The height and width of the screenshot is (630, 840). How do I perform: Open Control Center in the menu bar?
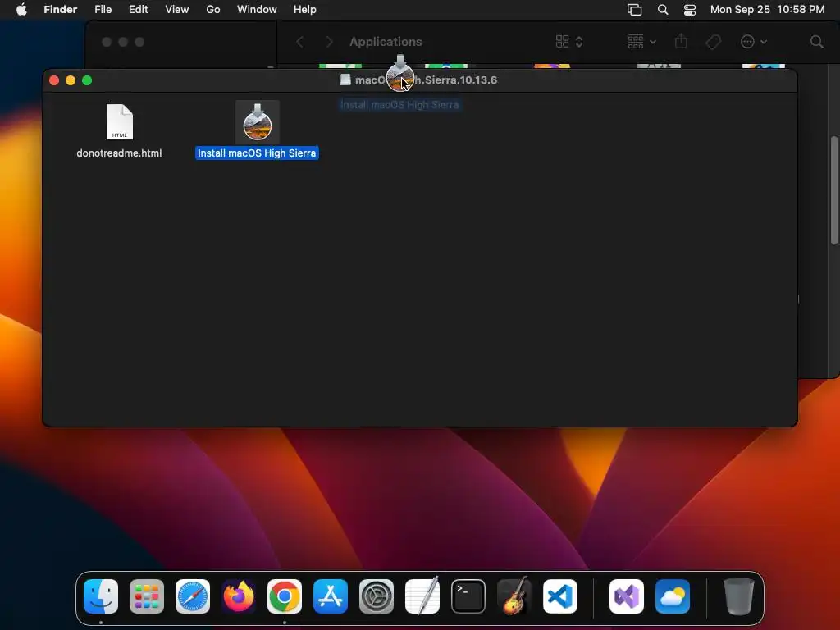click(x=690, y=10)
